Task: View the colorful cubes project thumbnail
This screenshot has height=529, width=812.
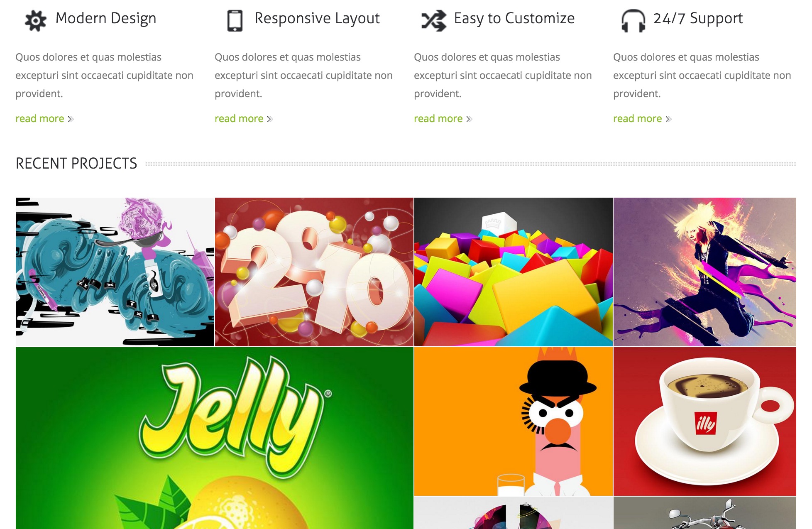Action: (x=514, y=272)
